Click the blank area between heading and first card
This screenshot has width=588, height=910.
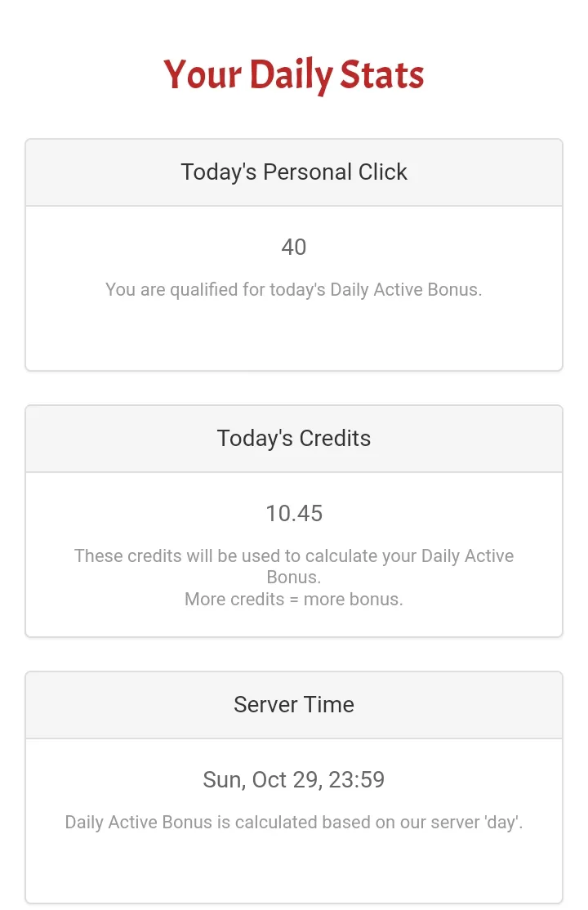294,119
